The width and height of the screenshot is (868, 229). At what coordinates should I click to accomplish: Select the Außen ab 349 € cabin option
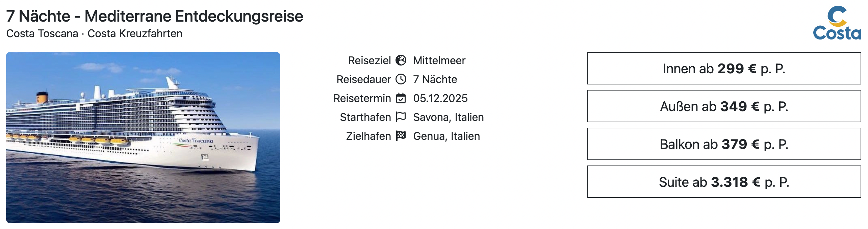point(724,106)
